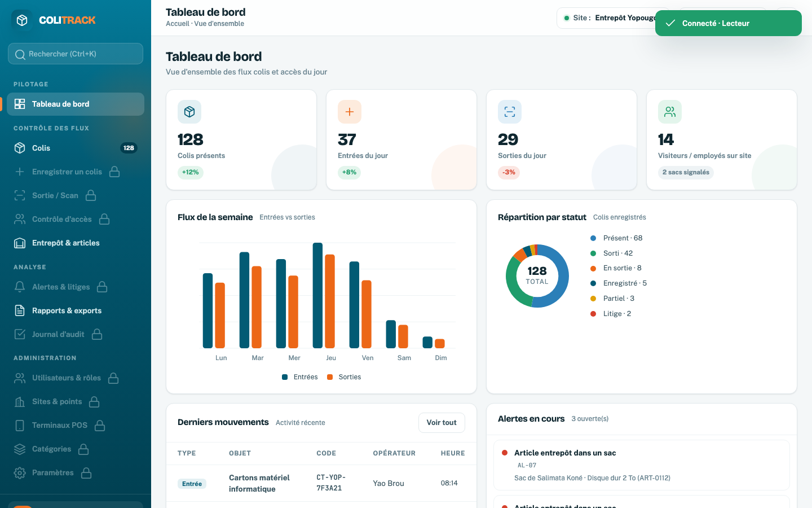Viewport: 812px width, 508px height.
Task: Click lock icon beside Paramètres
Action: pyautogui.click(x=86, y=472)
